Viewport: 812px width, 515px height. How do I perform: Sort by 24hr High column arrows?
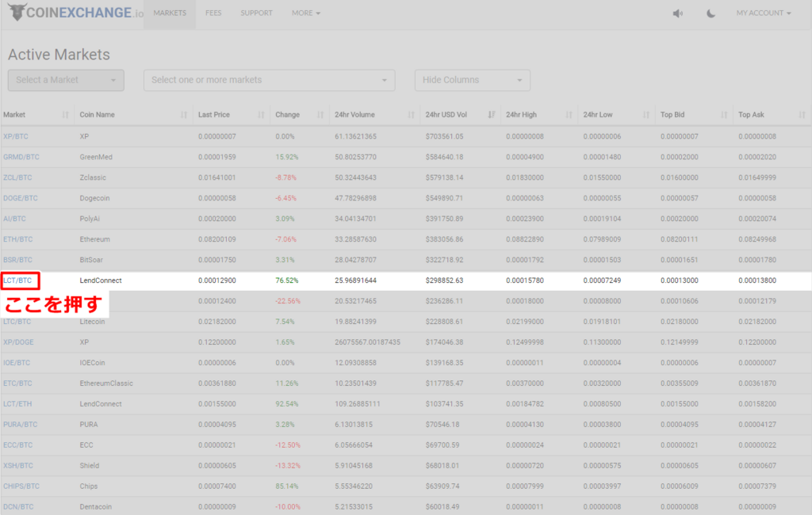[569, 115]
